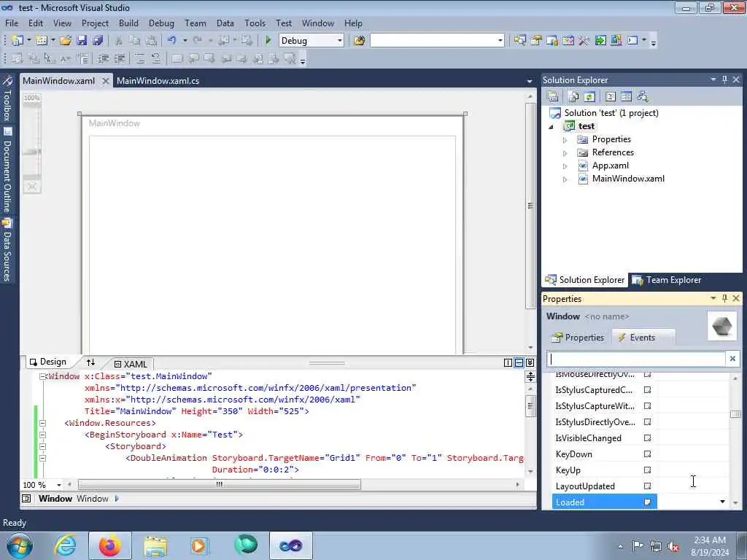Open the Toolbox toolbar icon with crossed tools

pos(584,41)
